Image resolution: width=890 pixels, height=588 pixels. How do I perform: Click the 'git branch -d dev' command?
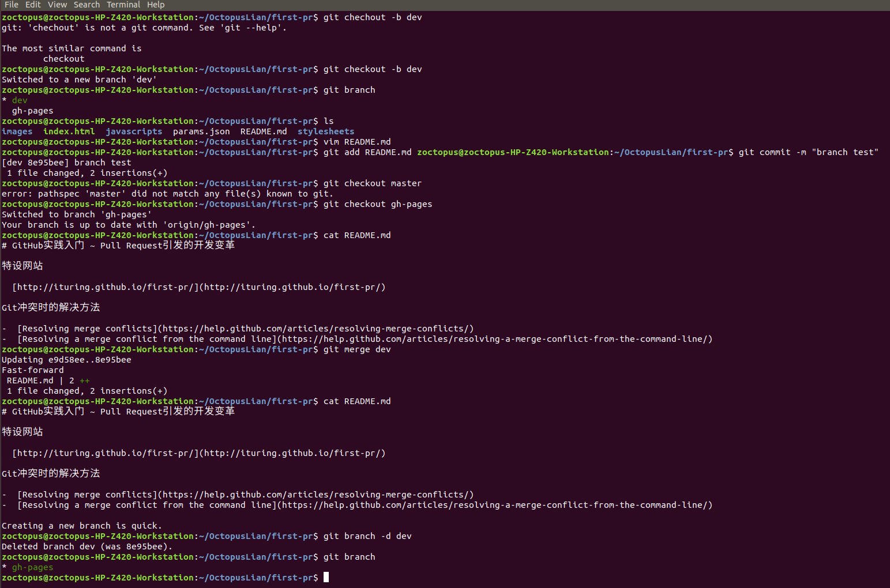[367, 536]
